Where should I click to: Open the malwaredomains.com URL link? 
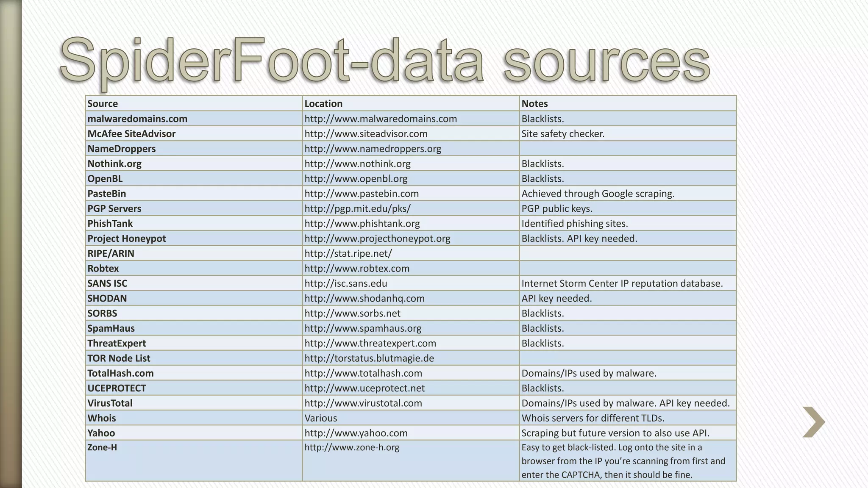[381, 119]
